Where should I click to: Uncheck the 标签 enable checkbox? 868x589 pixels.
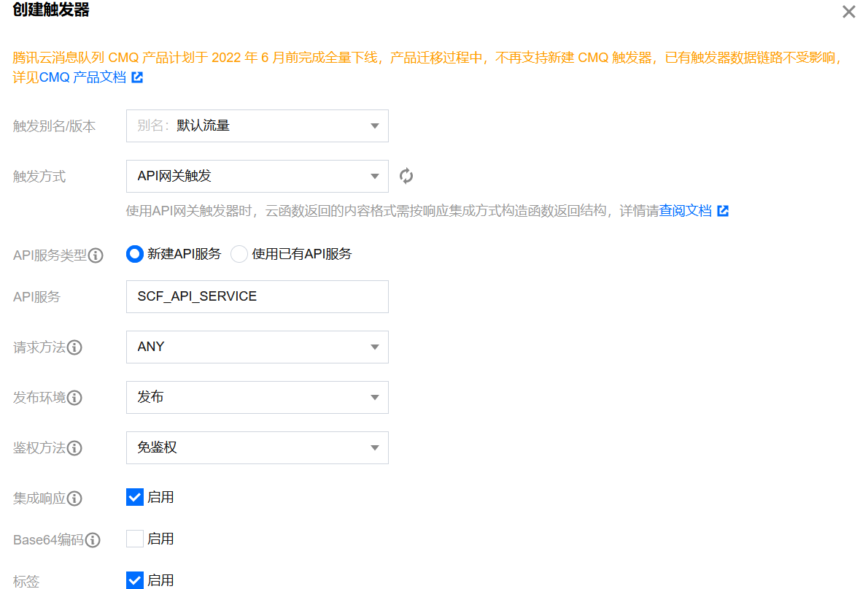[x=135, y=580]
